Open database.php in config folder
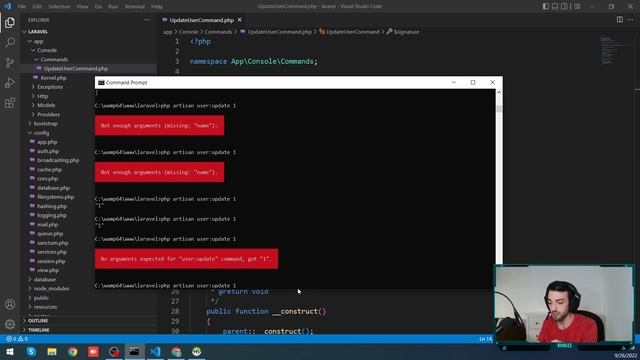 pyautogui.click(x=53, y=188)
